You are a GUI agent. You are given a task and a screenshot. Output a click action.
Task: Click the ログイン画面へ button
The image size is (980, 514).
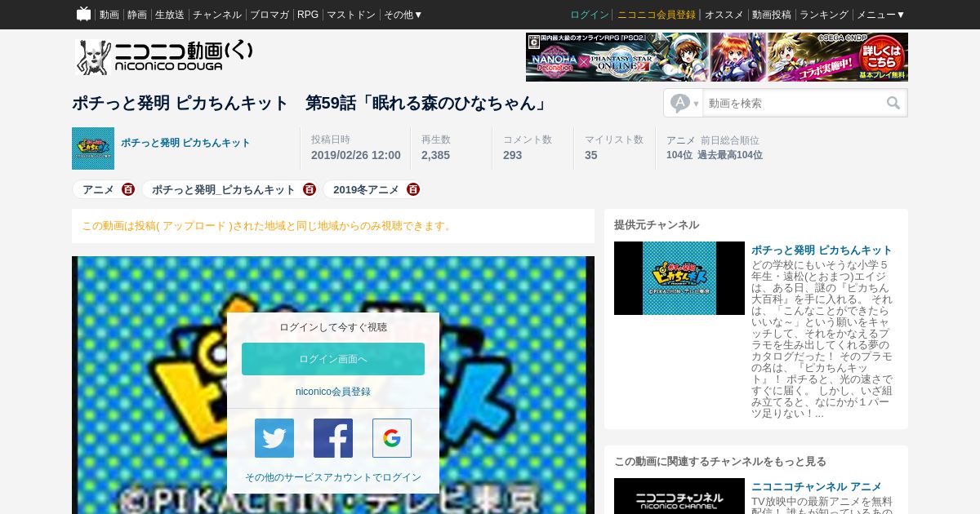(x=333, y=359)
